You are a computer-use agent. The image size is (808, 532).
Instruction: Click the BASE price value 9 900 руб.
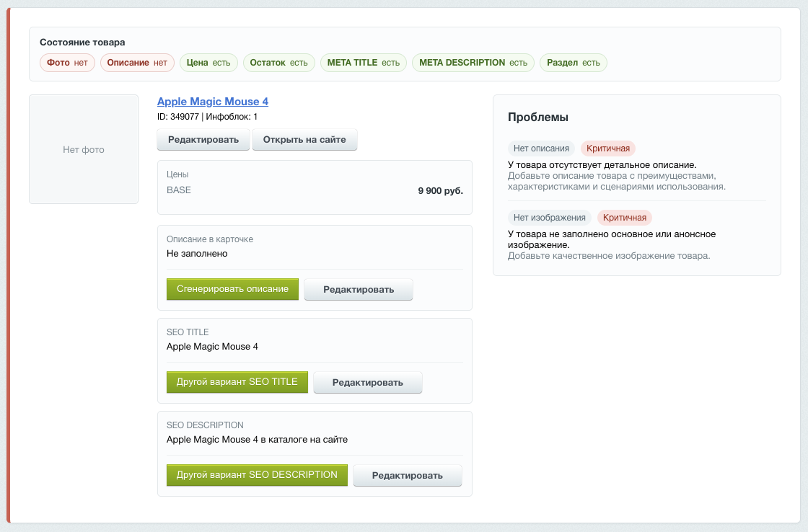coord(441,190)
